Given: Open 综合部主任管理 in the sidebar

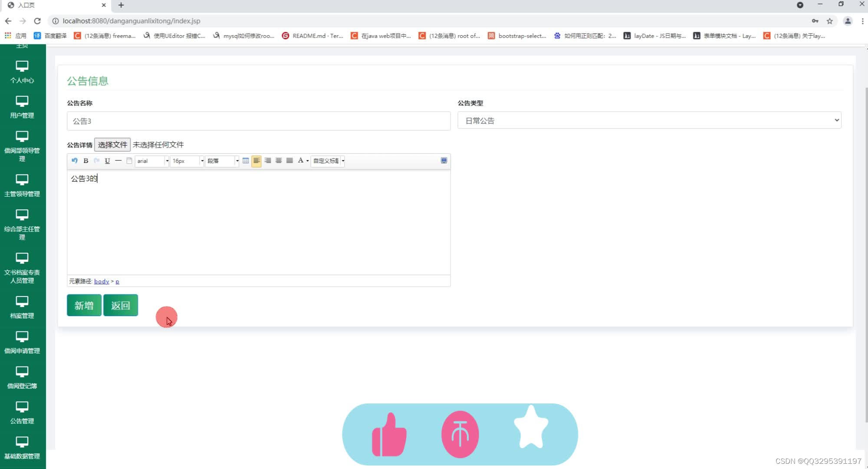Looking at the screenshot, I should click(x=22, y=225).
